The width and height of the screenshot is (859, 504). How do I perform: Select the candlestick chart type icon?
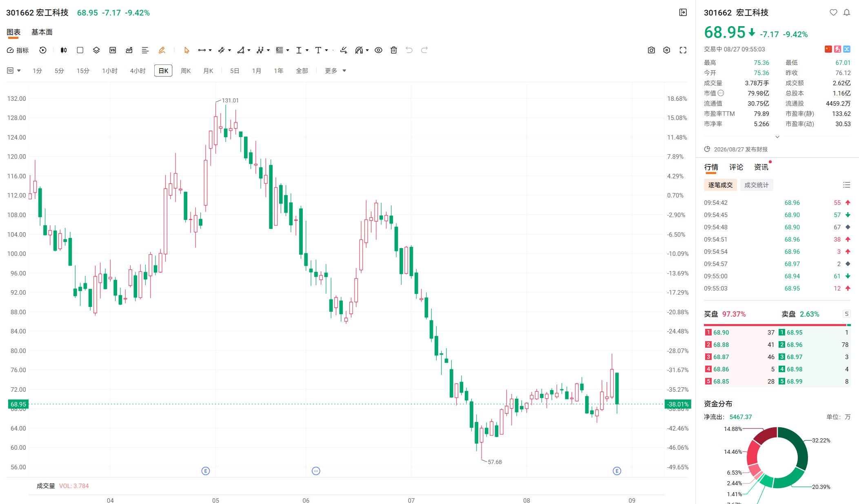64,50
